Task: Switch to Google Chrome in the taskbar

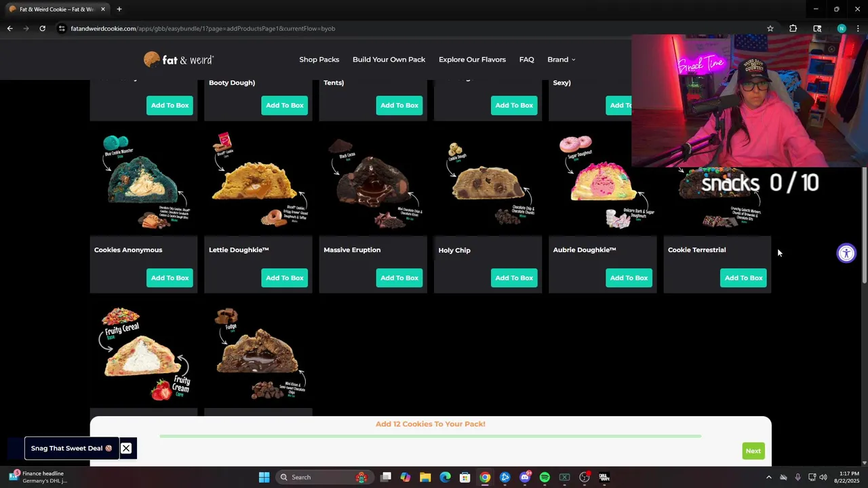Action: [485, 477]
